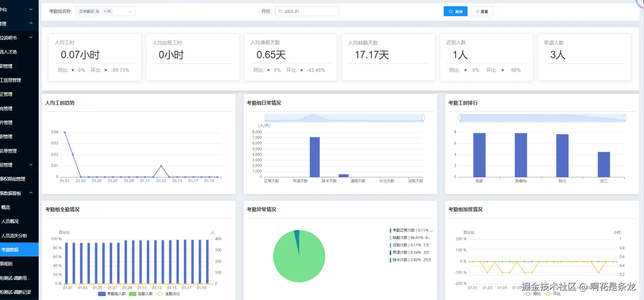Expand the sidebar 中台 menu chevron
The image size is (644, 300).
(x=31, y=10)
